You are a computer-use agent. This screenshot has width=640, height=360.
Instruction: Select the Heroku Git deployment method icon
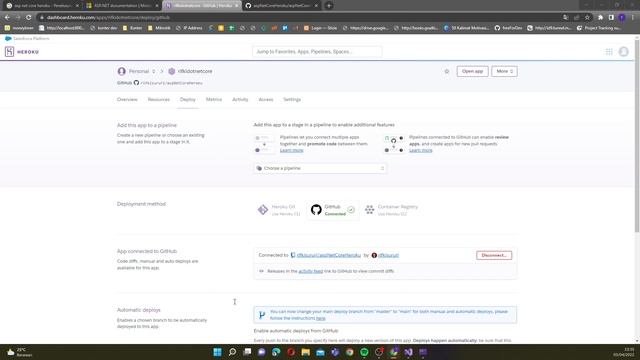263,210
